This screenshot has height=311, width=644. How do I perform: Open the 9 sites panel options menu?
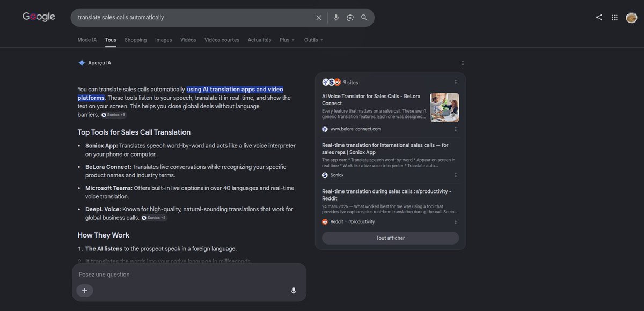tap(456, 82)
